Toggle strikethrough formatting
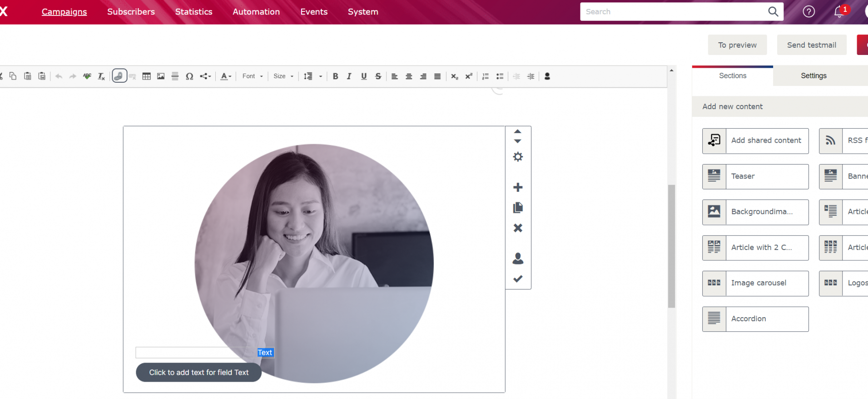The image size is (868, 399). [x=378, y=76]
